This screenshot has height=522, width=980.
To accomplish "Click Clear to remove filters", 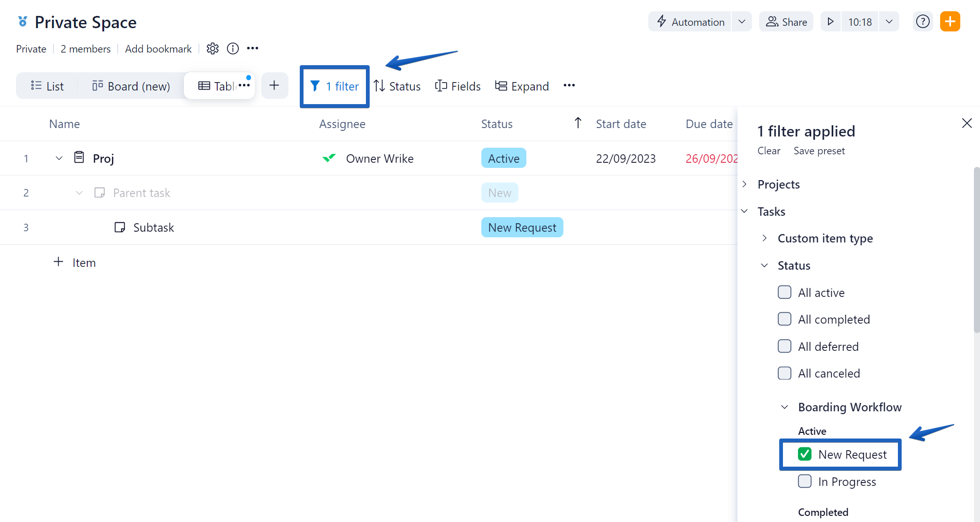I will pyautogui.click(x=768, y=151).
